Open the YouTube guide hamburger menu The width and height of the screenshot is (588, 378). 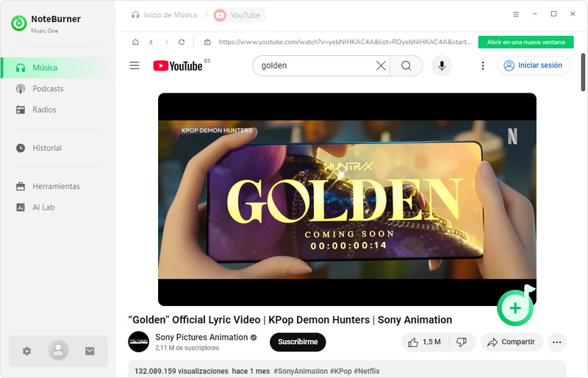click(x=135, y=65)
